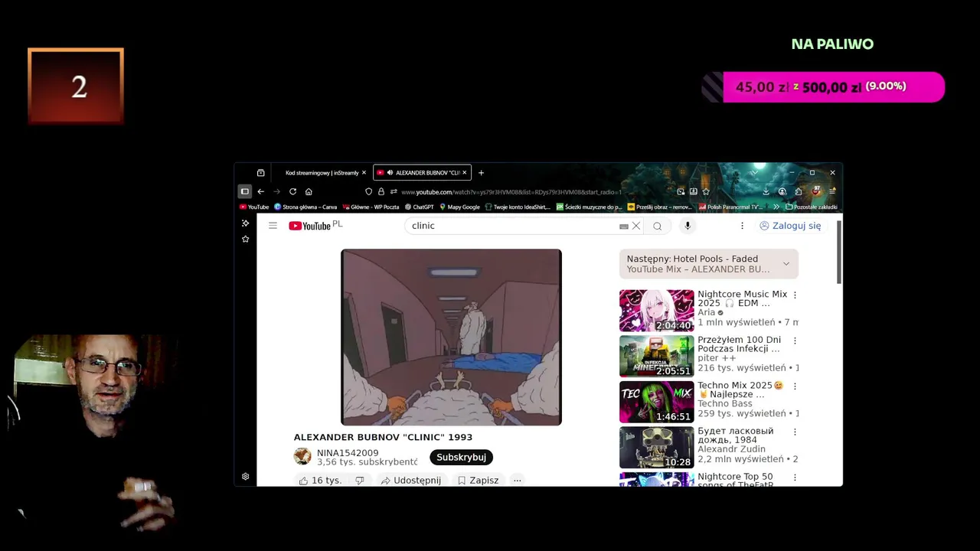Open NINA1542009 channel name link
The height and width of the screenshot is (551, 980).
[x=348, y=453]
